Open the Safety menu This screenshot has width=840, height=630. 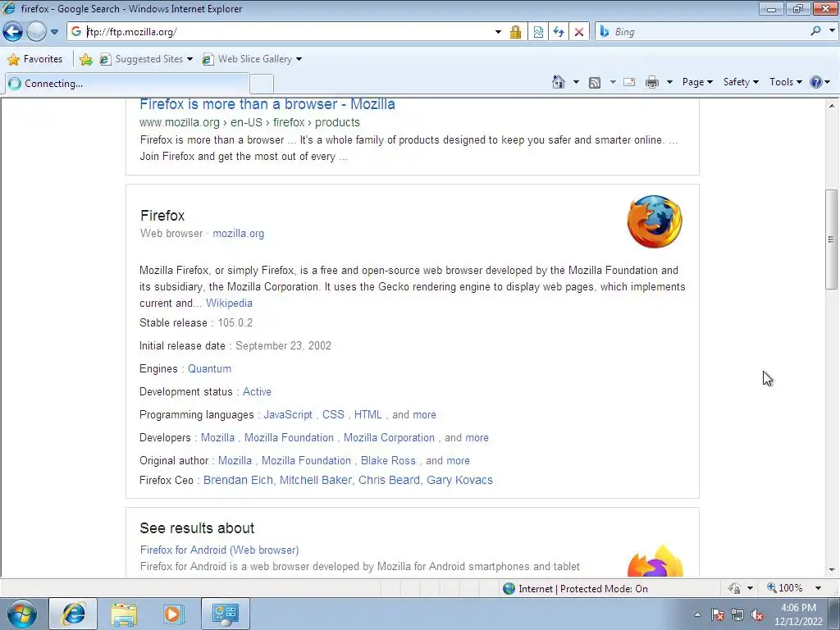coord(741,82)
